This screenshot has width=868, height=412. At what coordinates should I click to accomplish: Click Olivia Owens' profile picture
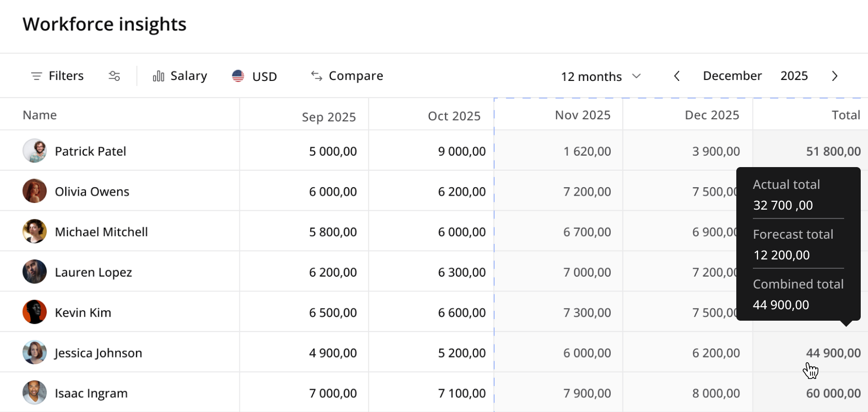point(35,191)
